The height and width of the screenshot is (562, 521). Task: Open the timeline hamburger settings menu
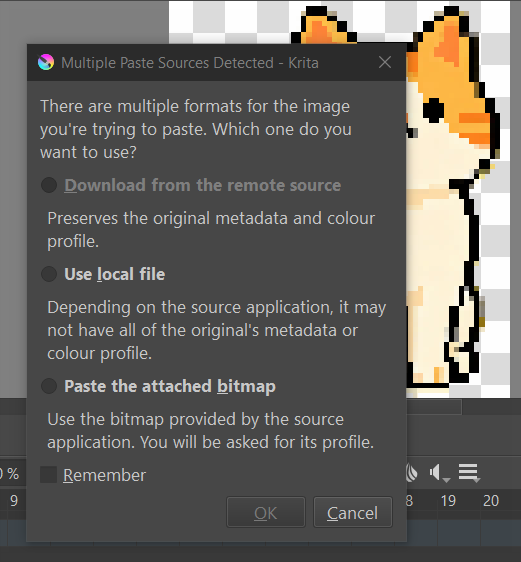pyautogui.click(x=469, y=473)
